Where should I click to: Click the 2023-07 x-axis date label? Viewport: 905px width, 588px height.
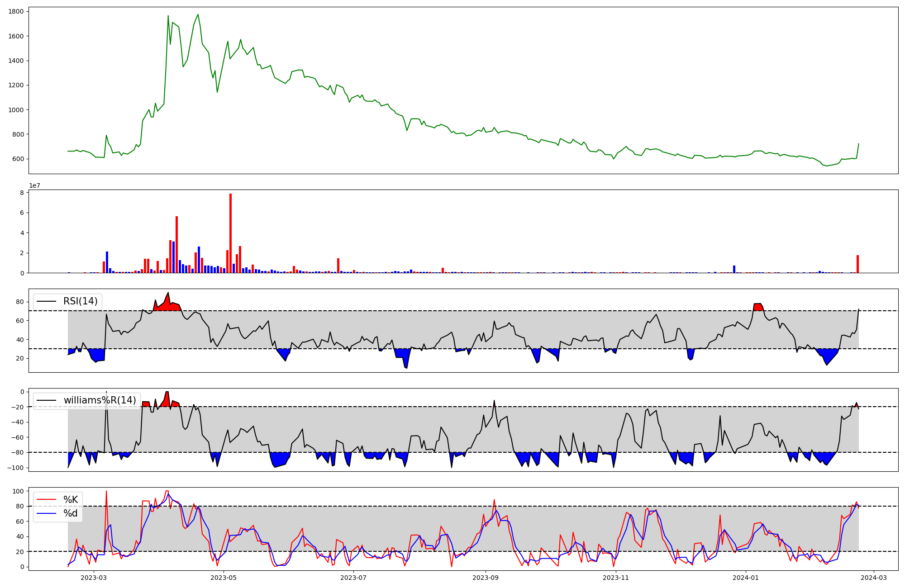pos(353,578)
